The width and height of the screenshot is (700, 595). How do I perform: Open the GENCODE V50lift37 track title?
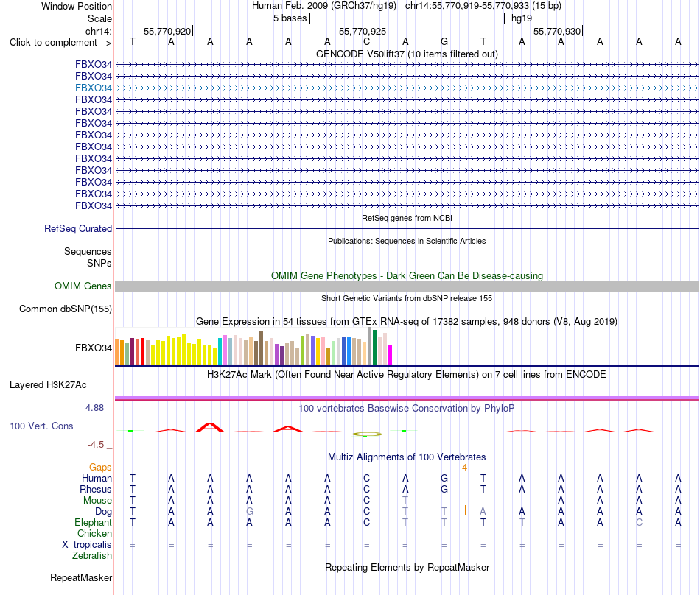[x=407, y=54]
